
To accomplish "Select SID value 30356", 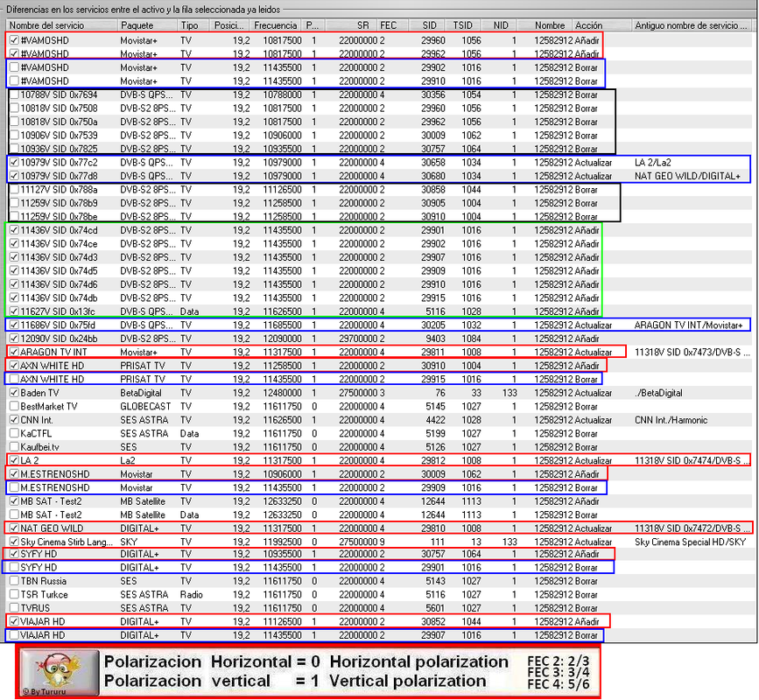I will [x=432, y=94].
